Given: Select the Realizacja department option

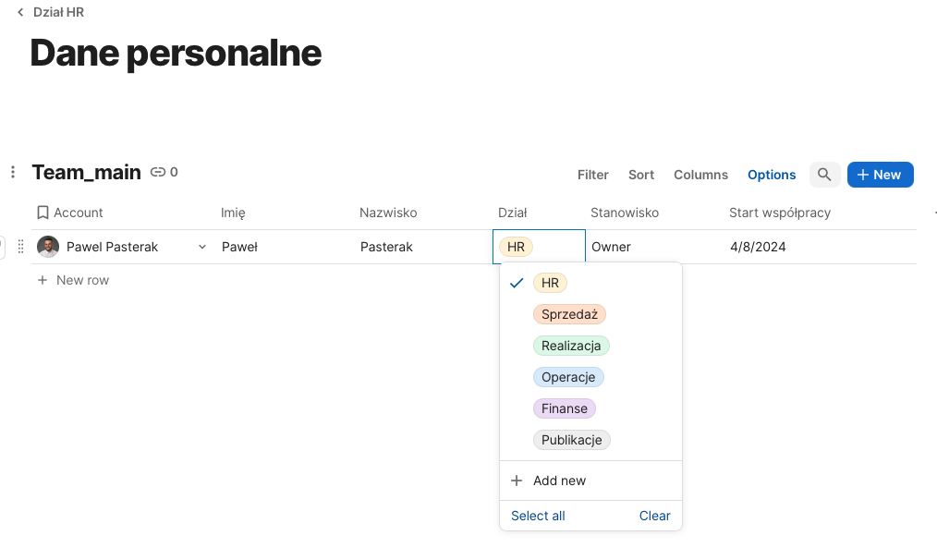Looking at the screenshot, I should pos(570,346).
